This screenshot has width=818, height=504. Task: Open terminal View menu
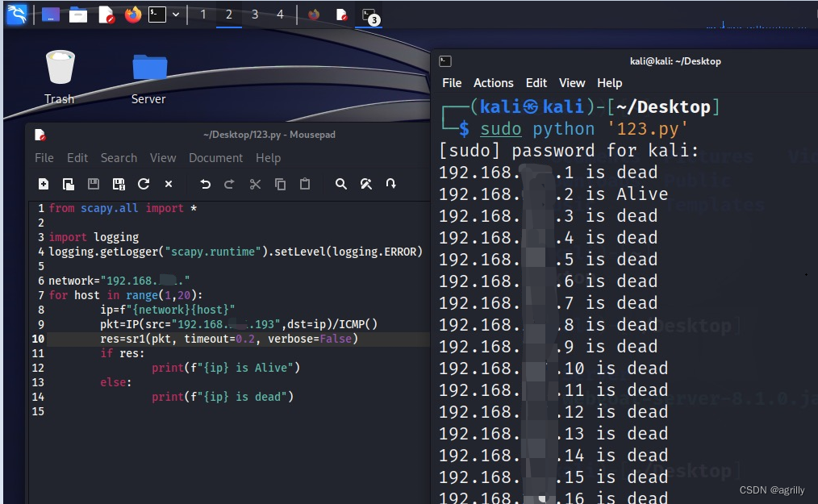pyautogui.click(x=572, y=83)
